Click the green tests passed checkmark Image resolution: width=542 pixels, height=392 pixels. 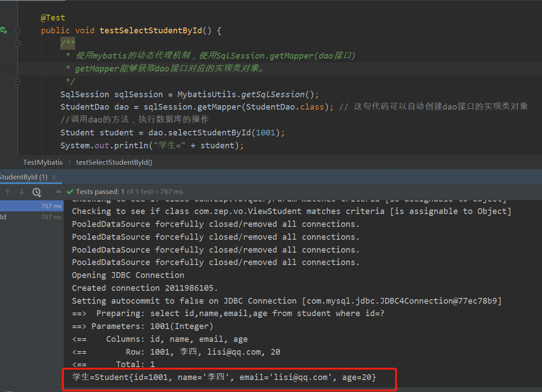coord(70,192)
